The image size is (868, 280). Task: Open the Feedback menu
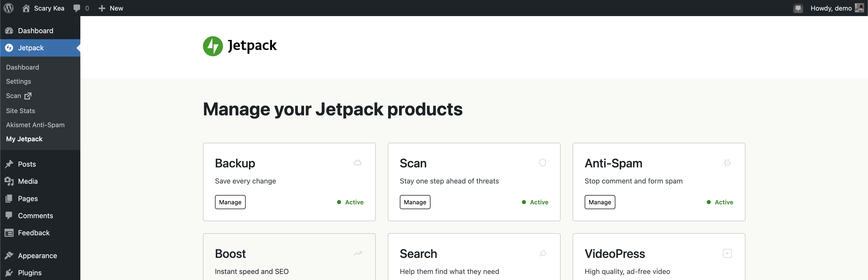pos(40,233)
